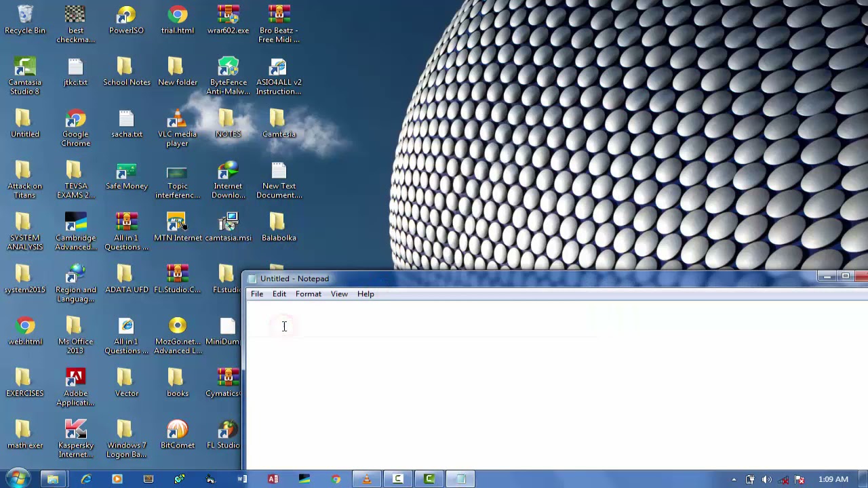
Task: Click the 1:09 AM taskbar clock
Action: pos(833,480)
